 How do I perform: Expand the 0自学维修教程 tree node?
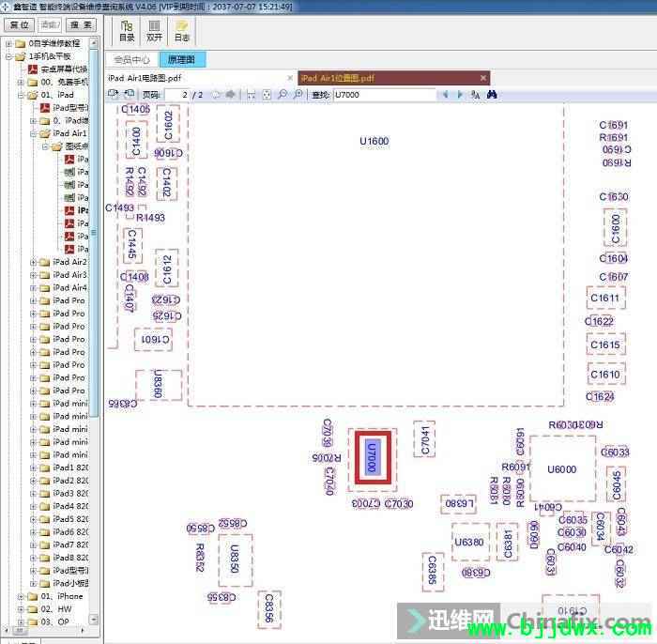click(8, 43)
